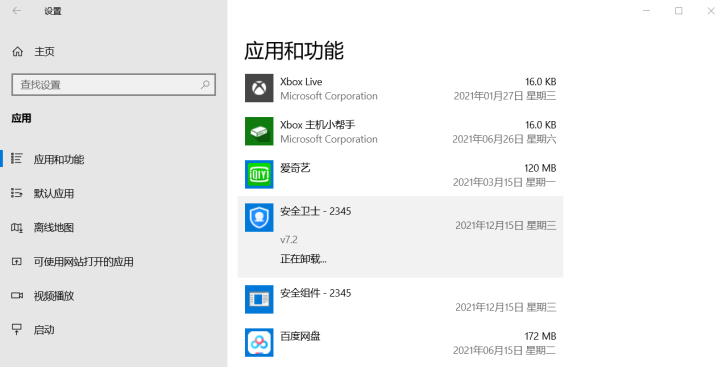Click the search magnifier icon
The height and width of the screenshot is (367, 726).
(x=205, y=84)
